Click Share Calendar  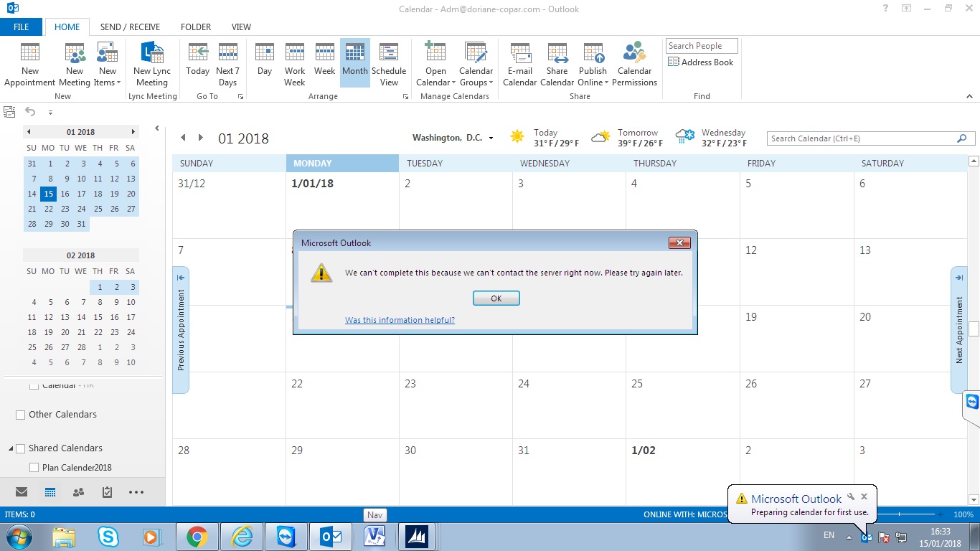557,64
